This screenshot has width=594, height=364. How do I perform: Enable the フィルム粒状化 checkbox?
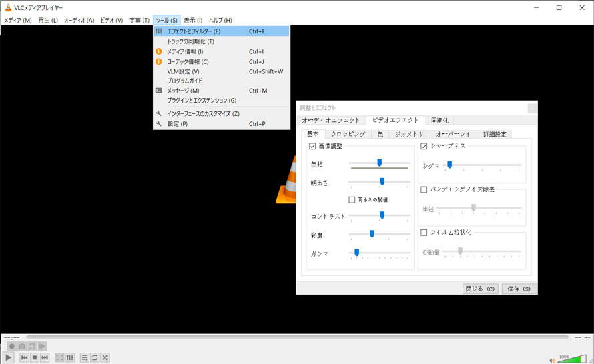point(424,233)
